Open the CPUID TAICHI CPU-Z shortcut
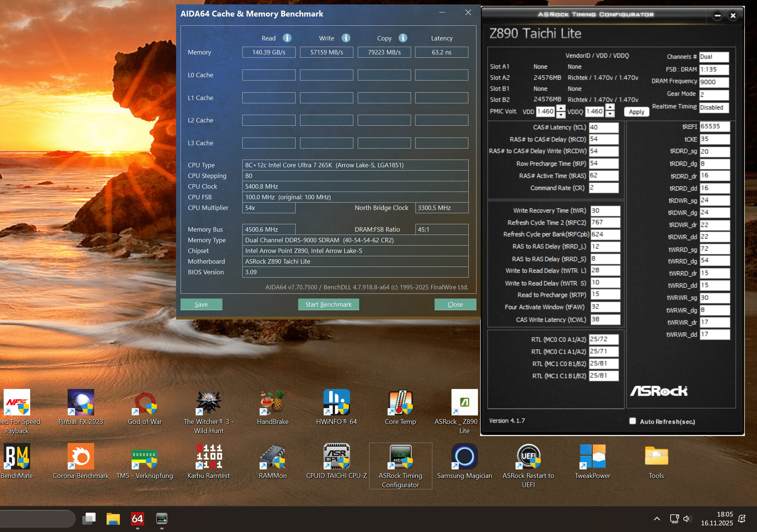Screen dimensions: 757x532 click(x=336, y=457)
